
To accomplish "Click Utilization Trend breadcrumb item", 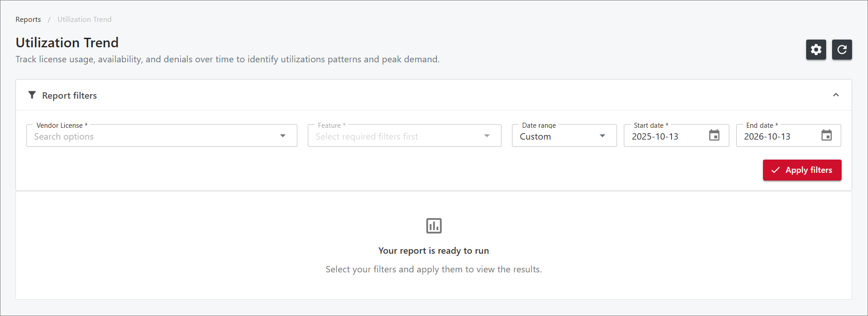I will 84,20.
